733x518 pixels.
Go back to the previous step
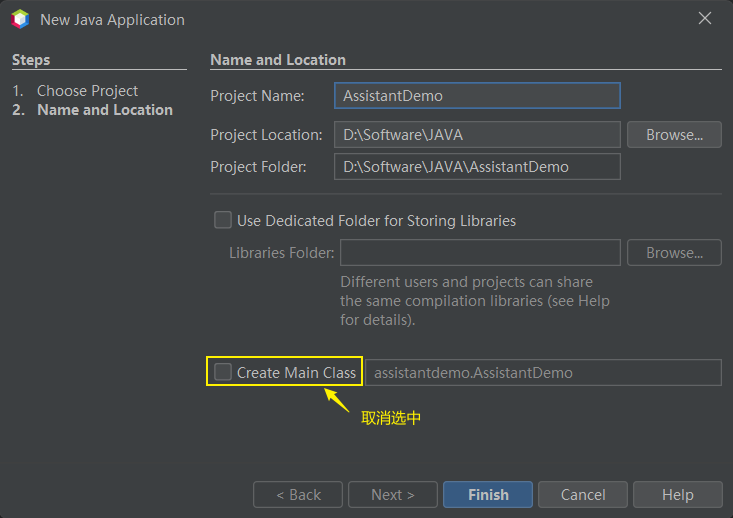(x=298, y=495)
